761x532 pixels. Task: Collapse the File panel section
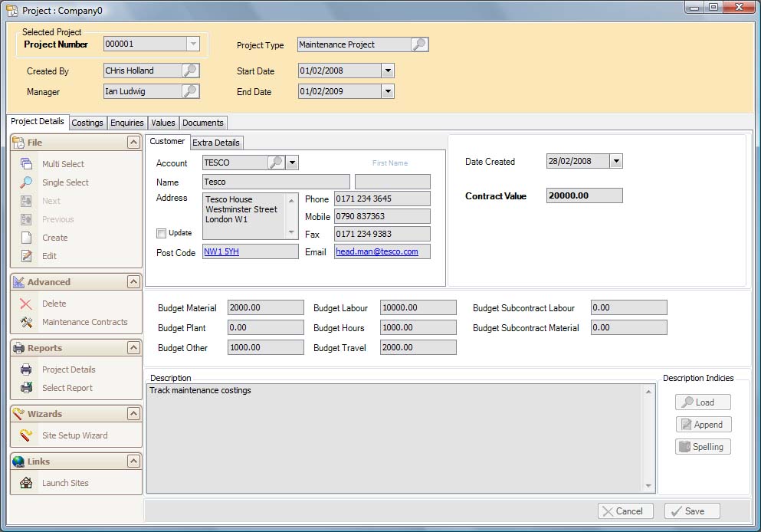133,143
